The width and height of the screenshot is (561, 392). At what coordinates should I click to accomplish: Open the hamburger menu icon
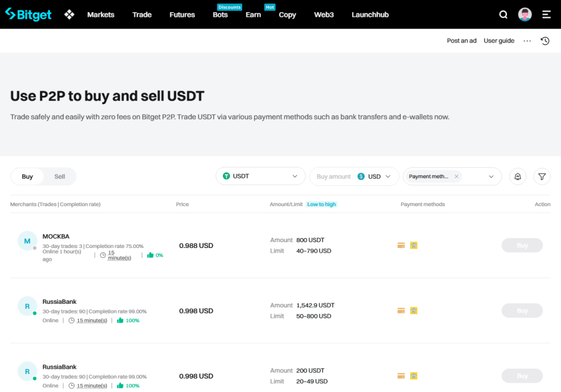(546, 15)
